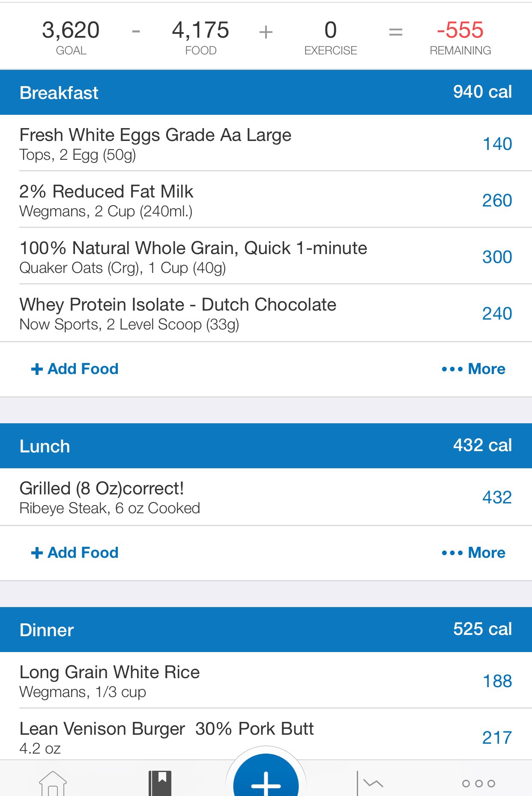Viewport: 532px width, 796px height.
Task: Add Food to Breakfast
Action: pos(75,369)
